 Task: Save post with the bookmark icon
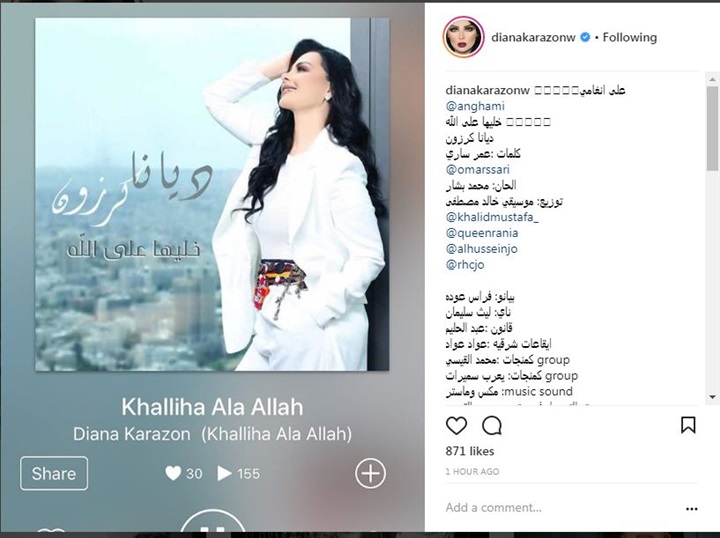(x=688, y=425)
